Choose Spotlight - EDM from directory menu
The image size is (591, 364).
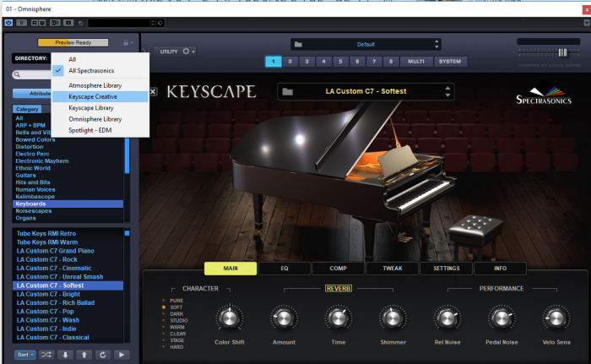click(100, 130)
